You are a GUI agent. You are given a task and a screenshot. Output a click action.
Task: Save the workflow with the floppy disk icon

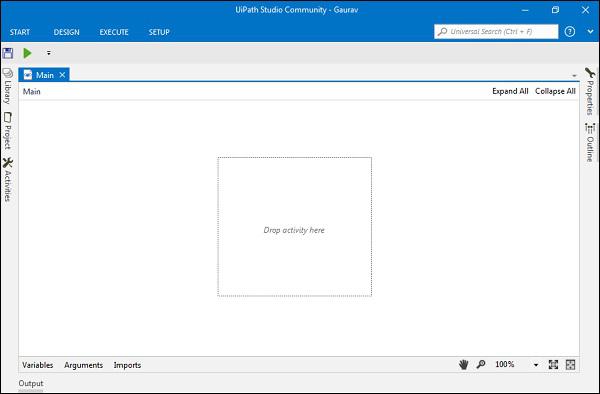[x=8, y=53]
